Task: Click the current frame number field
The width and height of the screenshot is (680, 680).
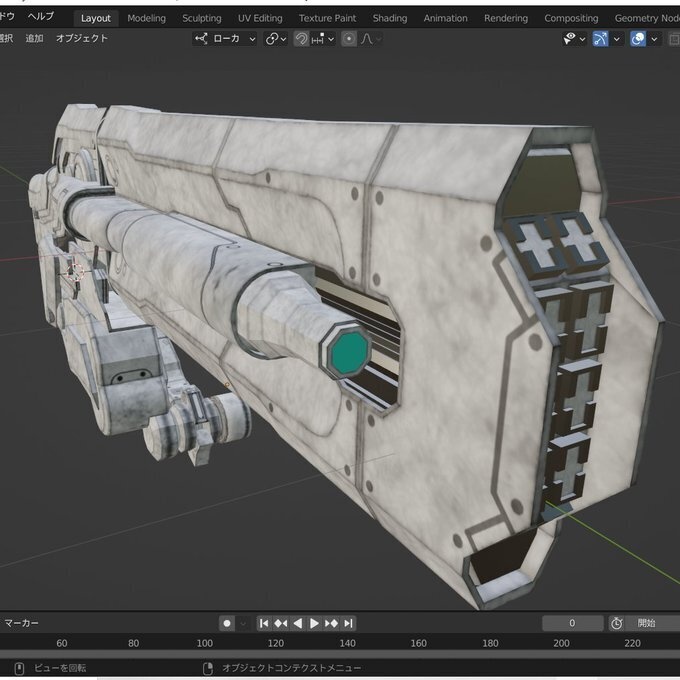Action: click(x=572, y=623)
